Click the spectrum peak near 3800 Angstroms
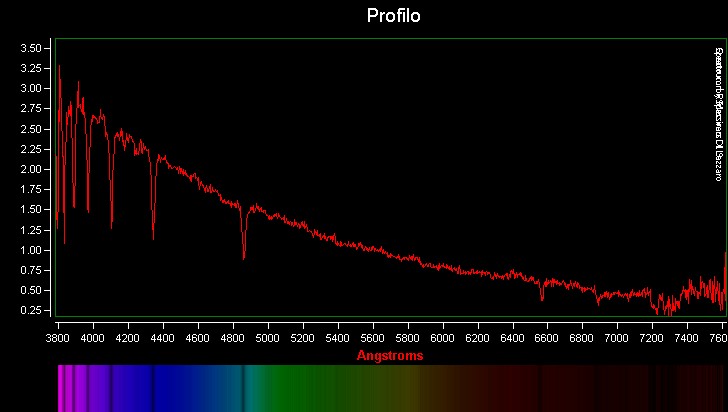Screen dimensions: 728x412 (x=59, y=67)
